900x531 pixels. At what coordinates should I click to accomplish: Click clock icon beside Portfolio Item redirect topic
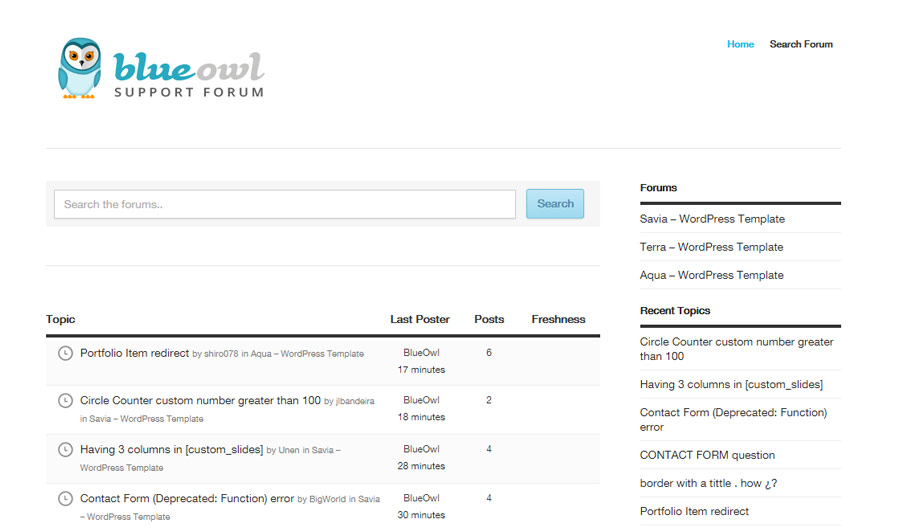(x=65, y=353)
